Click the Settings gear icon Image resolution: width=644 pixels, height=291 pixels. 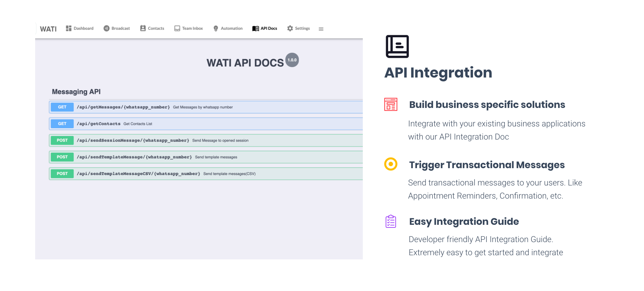tap(290, 28)
